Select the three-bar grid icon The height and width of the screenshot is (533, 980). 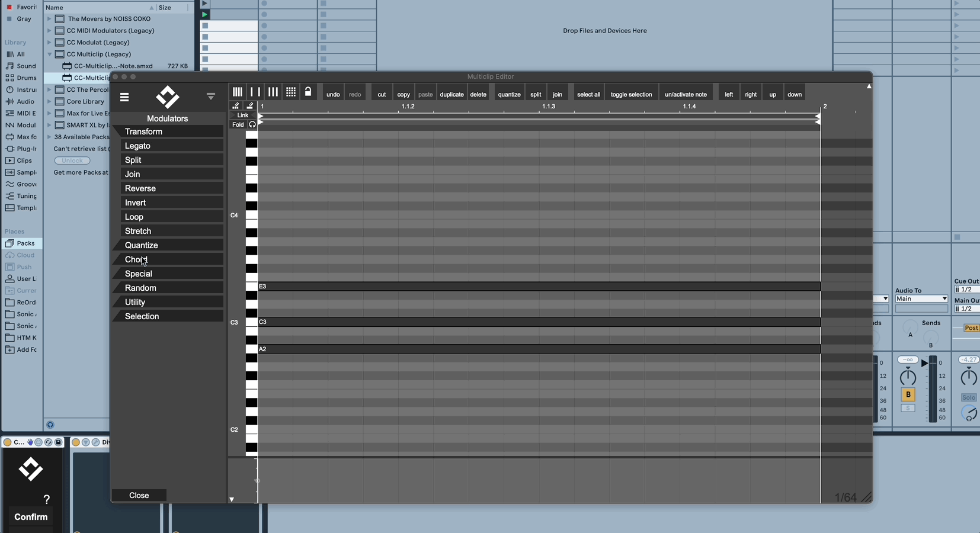[x=273, y=92]
